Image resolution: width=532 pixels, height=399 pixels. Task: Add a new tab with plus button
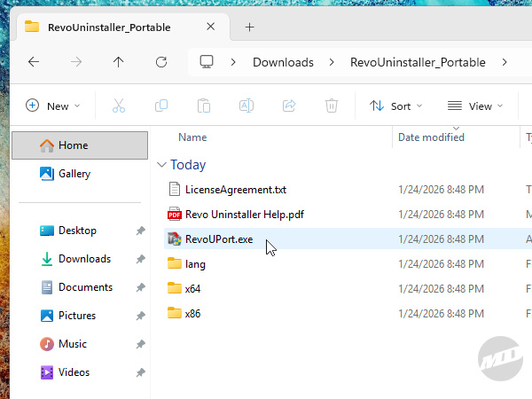coord(249,27)
